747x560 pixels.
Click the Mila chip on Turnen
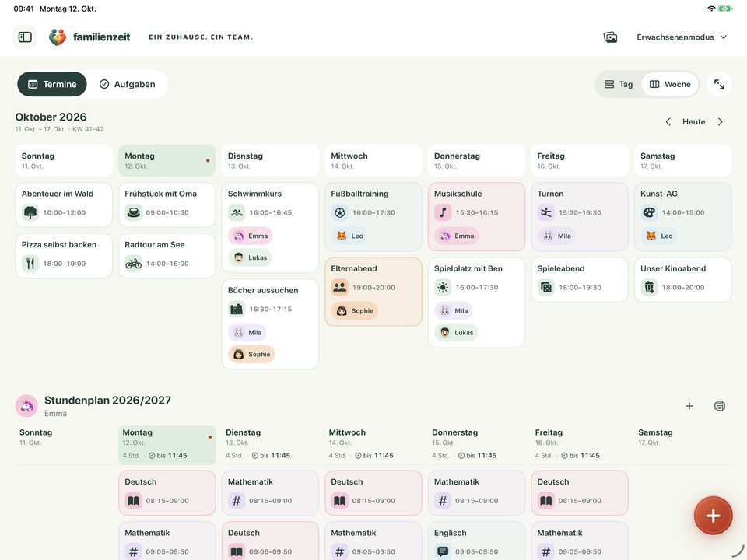556,236
